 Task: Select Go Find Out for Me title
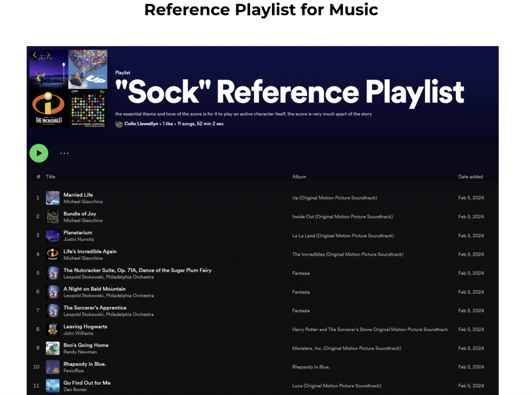point(87,383)
